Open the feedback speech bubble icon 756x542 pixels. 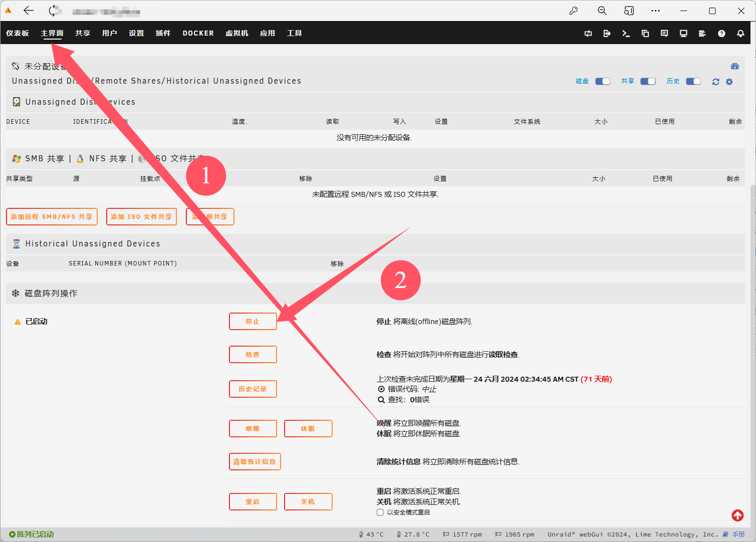pos(664,34)
